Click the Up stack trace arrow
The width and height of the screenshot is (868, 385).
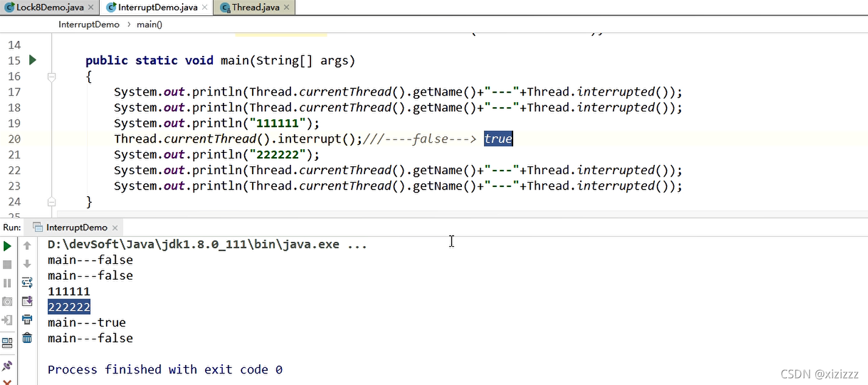(27, 246)
